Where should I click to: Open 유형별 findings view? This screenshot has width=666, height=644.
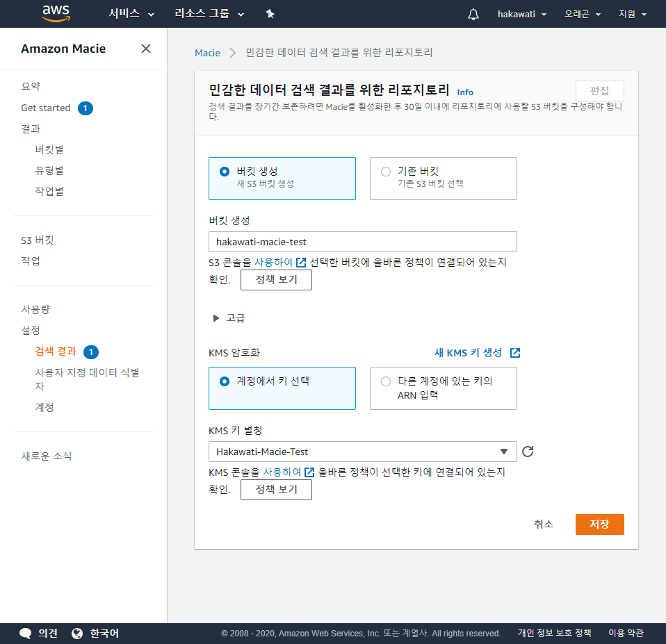(49, 170)
